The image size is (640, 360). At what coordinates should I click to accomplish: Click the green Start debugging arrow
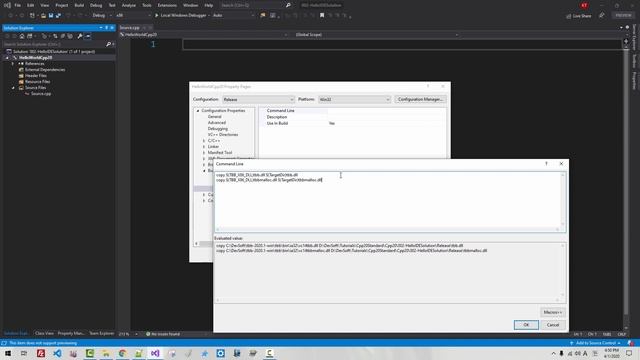[156, 16]
